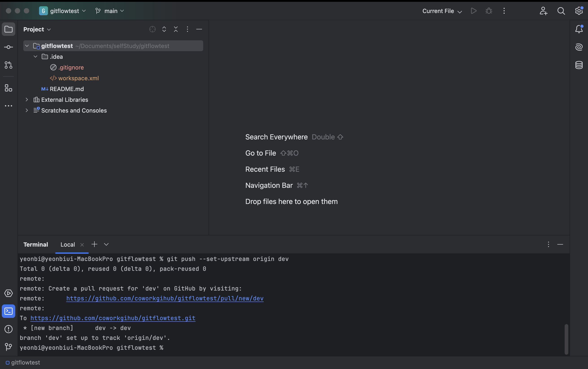
Task: Toggle Project tool window folder icon
Action: [9, 29]
